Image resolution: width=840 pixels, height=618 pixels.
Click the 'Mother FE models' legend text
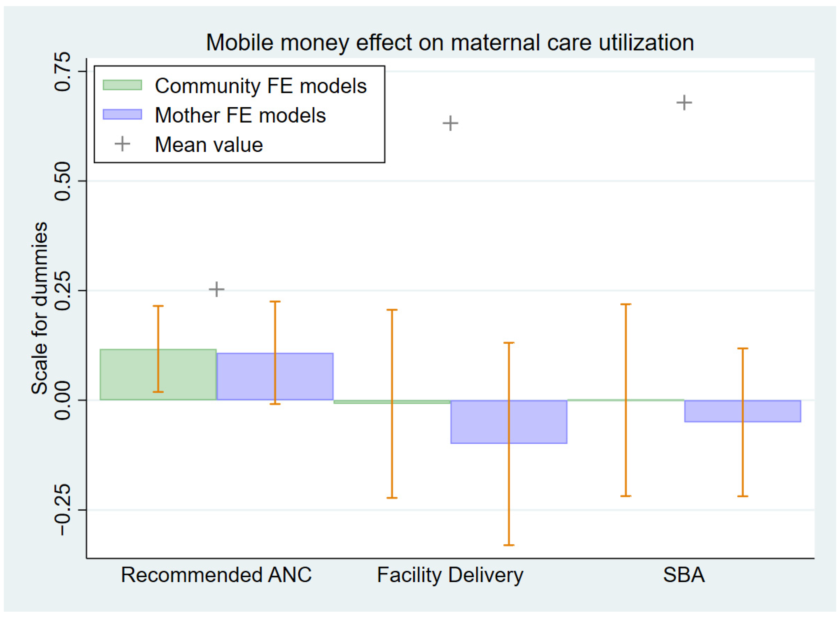coord(240,115)
